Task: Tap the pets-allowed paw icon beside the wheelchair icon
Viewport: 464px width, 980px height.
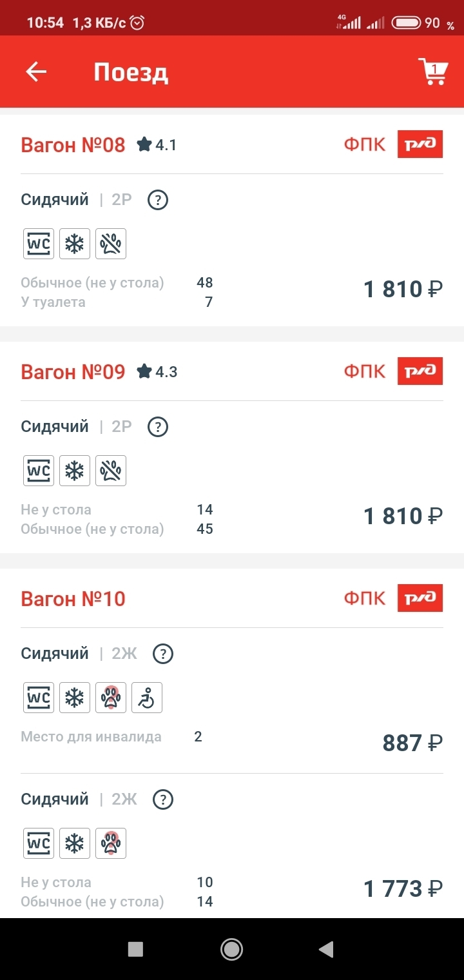Action: pos(111,698)
